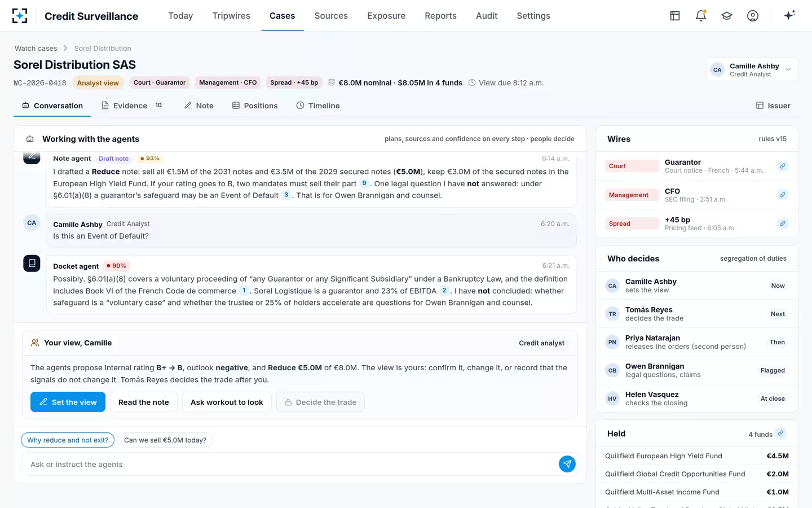Click the Ask or instruct the agents field
The height and width of the screenshot is (508, 812).
(x=289, y=464)
